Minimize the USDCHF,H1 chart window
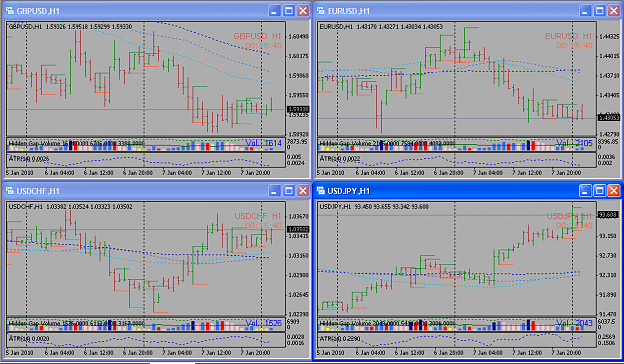Screen dimensions: 624x364 (x=274, y=191)
